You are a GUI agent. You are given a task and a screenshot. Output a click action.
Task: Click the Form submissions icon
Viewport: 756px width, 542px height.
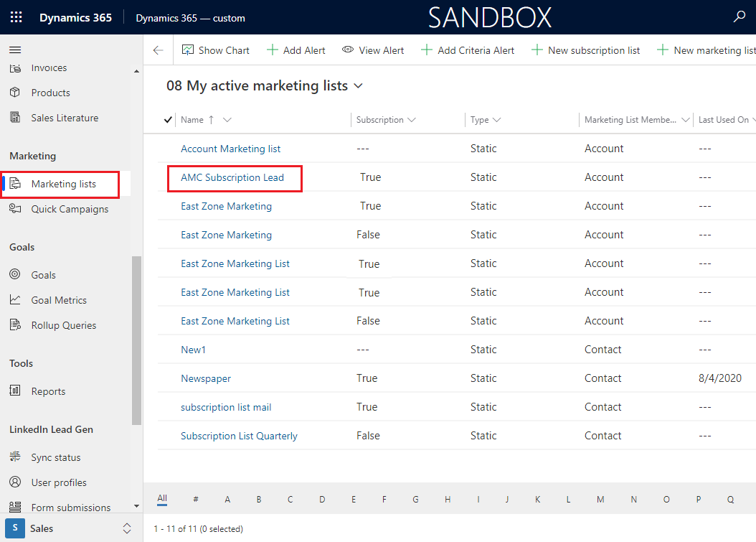15,507
